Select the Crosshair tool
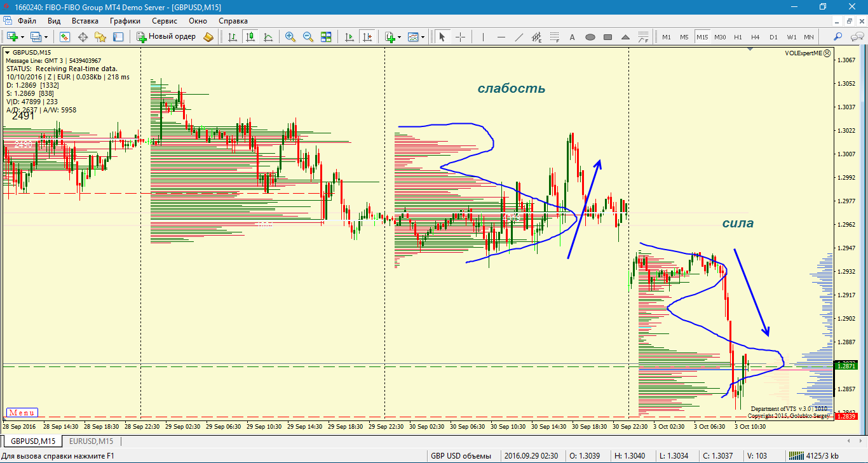Viewport: 868px width, 463px height. click(x=460, y=37)
